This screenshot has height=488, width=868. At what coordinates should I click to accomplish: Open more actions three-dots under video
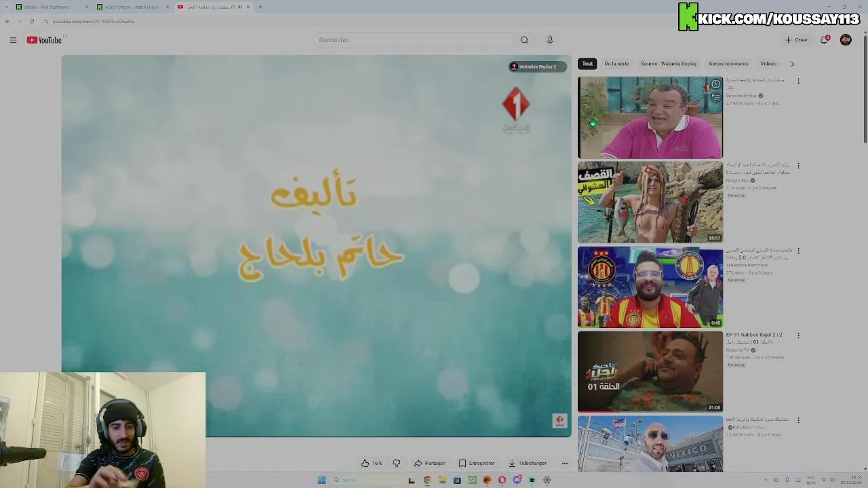[564, 463]
